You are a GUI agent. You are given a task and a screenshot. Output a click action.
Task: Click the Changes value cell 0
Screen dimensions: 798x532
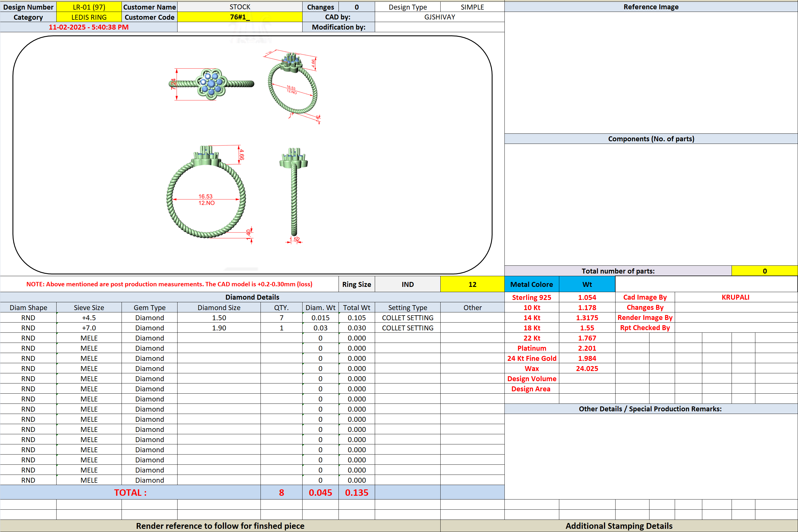tap(357, 7)
